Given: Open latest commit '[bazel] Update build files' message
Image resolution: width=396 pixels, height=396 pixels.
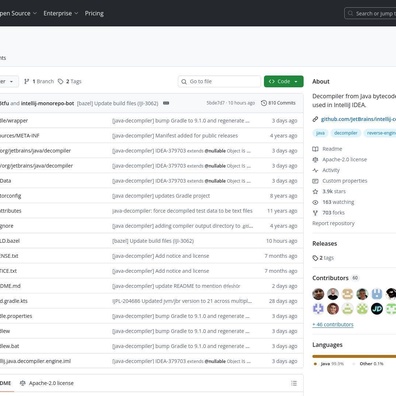Looking at the screenshot, I should pyautogui.click(x=117, y=103).
